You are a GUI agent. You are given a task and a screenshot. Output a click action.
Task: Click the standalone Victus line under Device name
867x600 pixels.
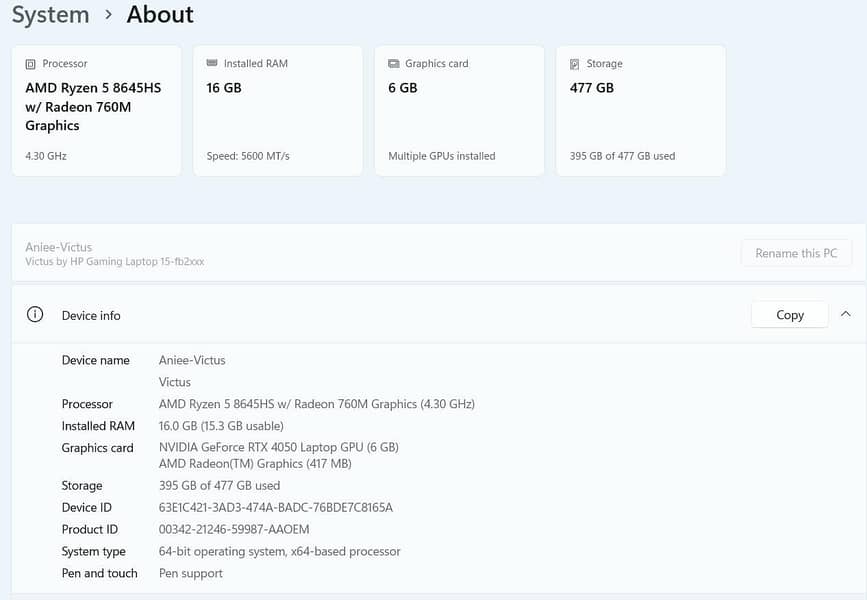point(175,382)
